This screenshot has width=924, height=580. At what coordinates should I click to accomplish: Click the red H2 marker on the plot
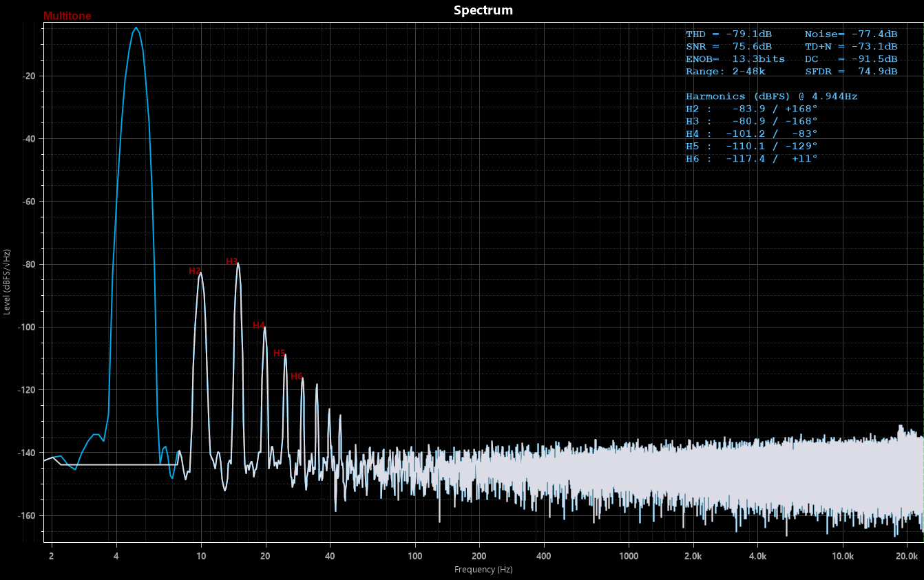[x=195, y=271]
